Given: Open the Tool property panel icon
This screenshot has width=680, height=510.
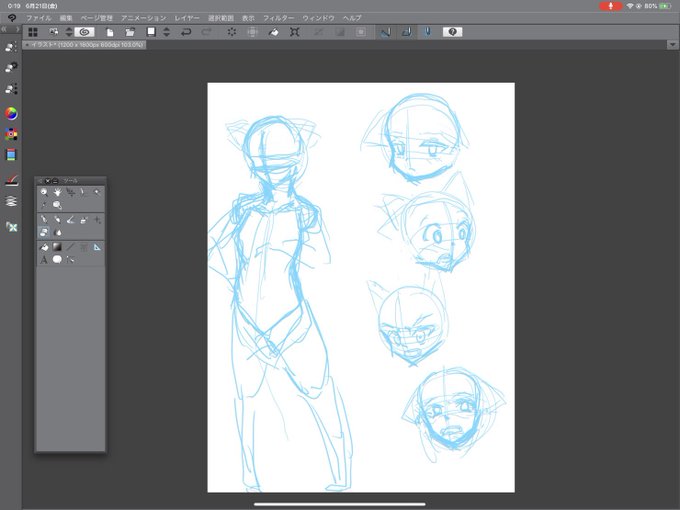Looking at the screenshot, I should coord(11,67).
